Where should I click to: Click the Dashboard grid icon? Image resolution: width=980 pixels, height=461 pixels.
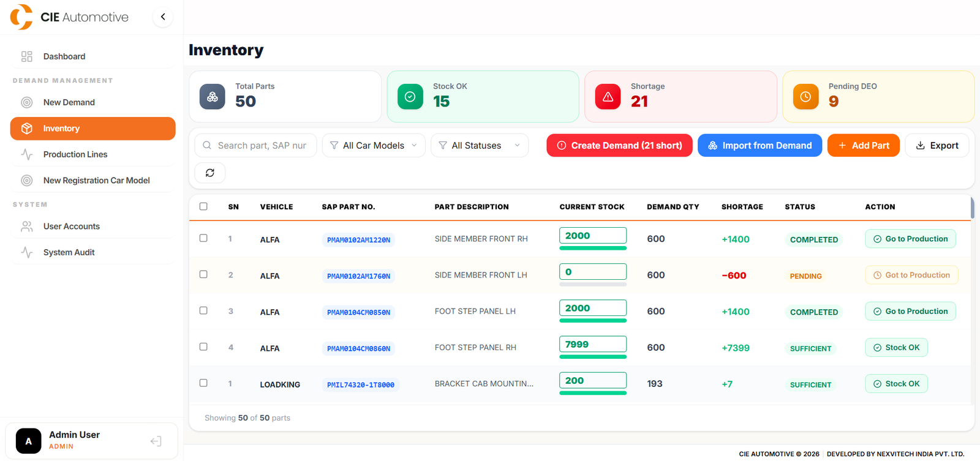coord(27,56)
